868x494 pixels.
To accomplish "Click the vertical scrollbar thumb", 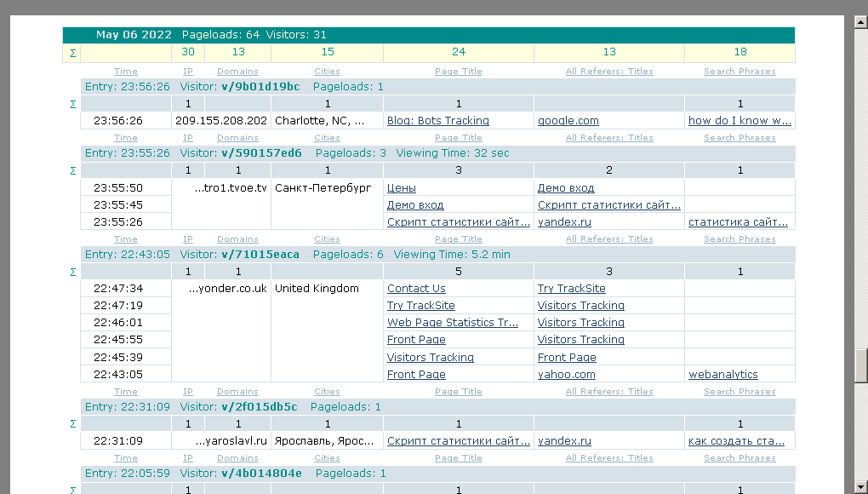I will point(860,366).
